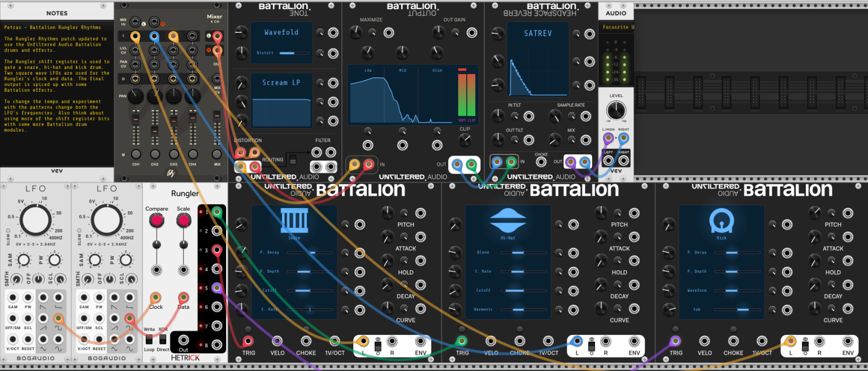Click the TRIG input on Hi-Hat module
The height and width of the screenshot is (371, 868).
[462, 341]
